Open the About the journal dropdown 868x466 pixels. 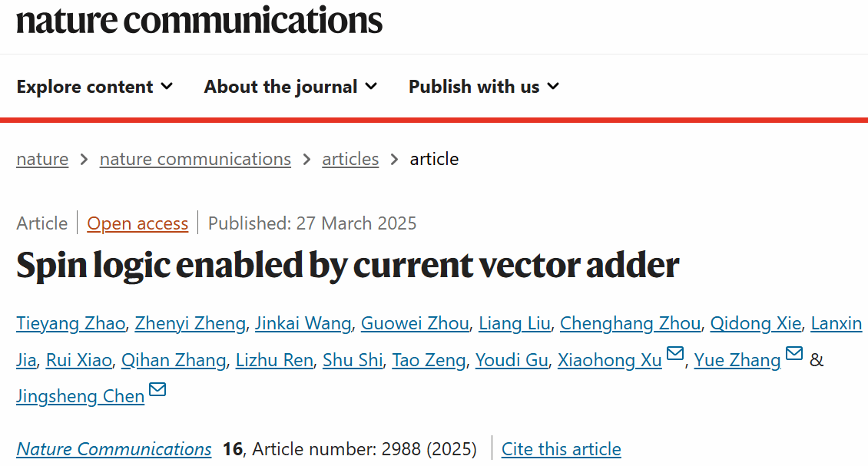290,87
